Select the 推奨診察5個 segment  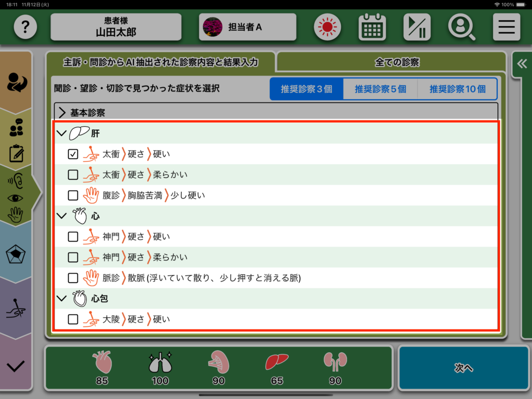tap(380, 89)
